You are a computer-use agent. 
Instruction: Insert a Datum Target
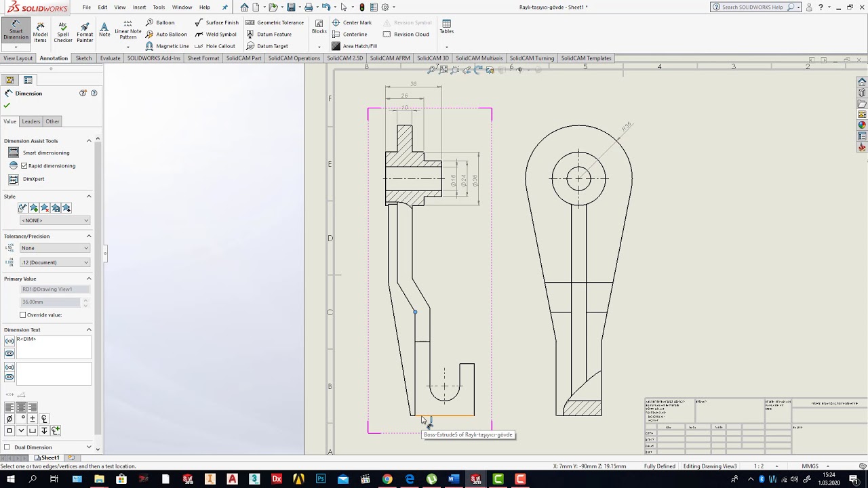[x=267, y=46]
